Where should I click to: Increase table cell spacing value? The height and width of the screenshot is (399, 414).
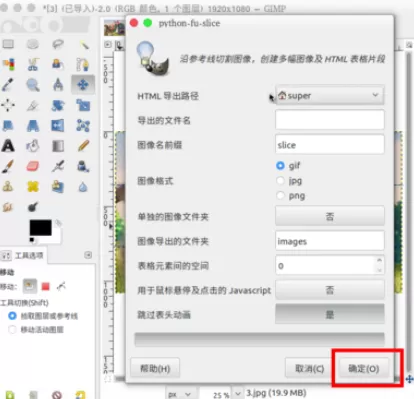point(379,260)
